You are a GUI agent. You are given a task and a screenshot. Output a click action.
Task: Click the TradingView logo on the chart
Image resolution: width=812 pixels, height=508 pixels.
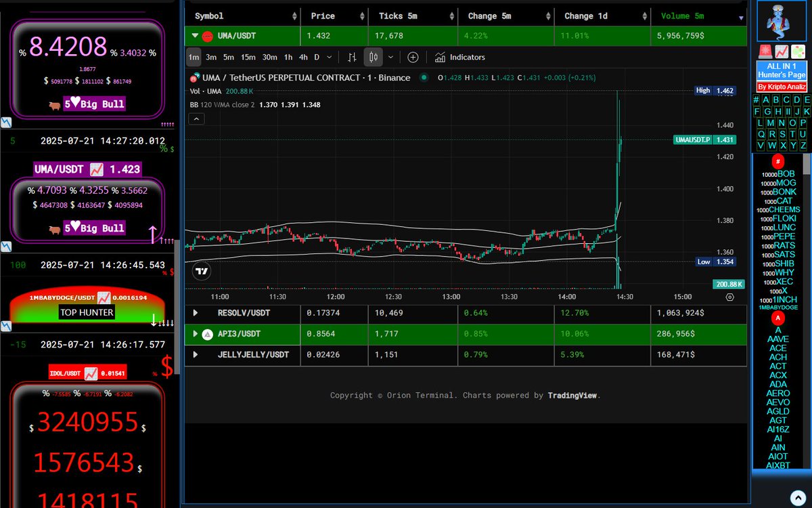(x=201, y=272)
